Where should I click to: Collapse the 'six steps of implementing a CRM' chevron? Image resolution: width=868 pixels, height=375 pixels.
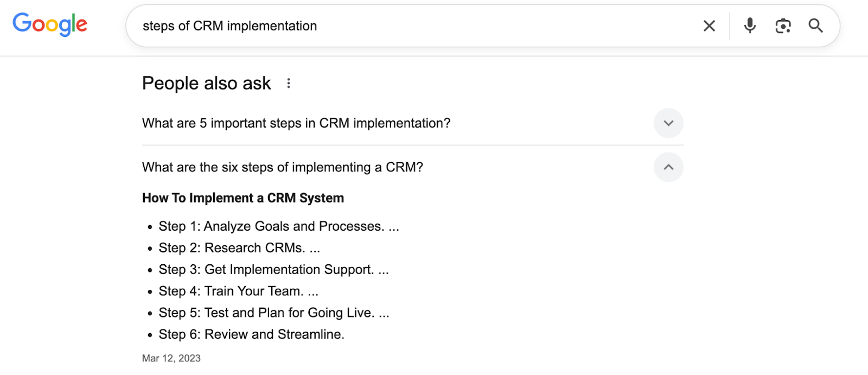coord(668,167)
